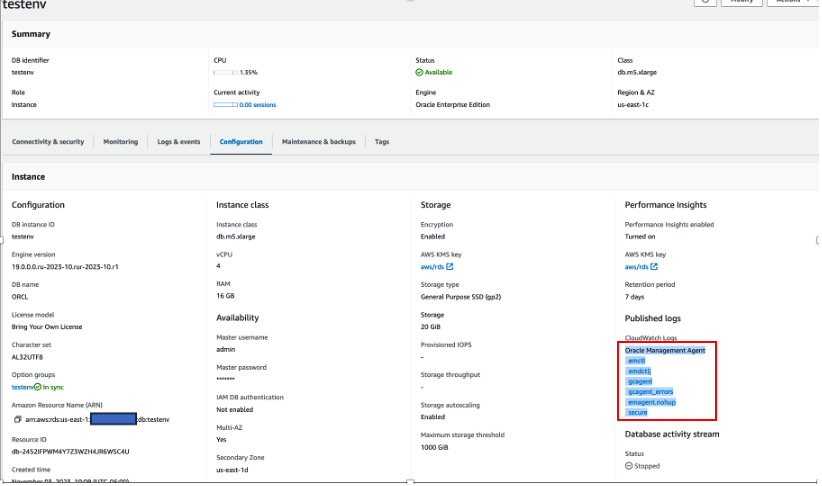Viewport: 822px width, 486px height.
Task: Open the gcagent_errors CloudWatch log
Action: coord(651,392)
